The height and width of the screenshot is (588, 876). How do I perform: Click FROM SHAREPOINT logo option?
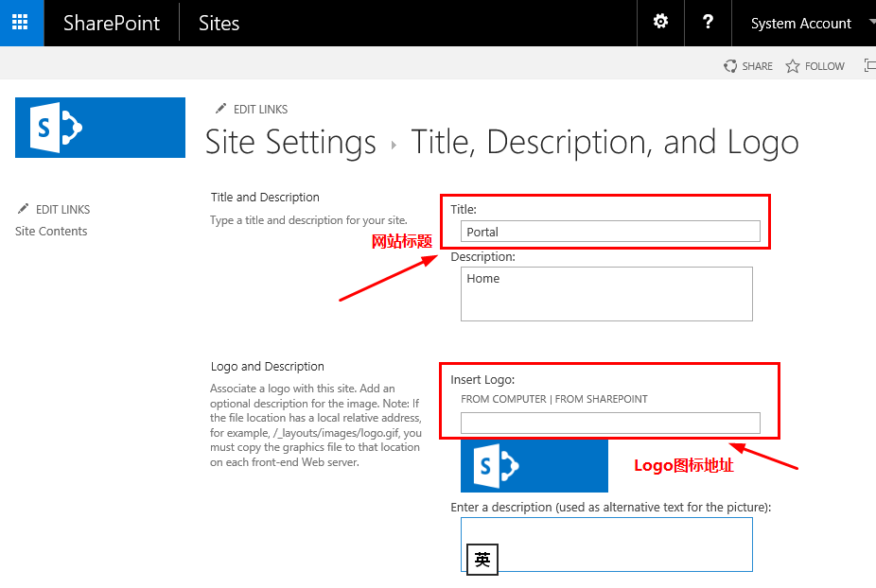[601, 399]
